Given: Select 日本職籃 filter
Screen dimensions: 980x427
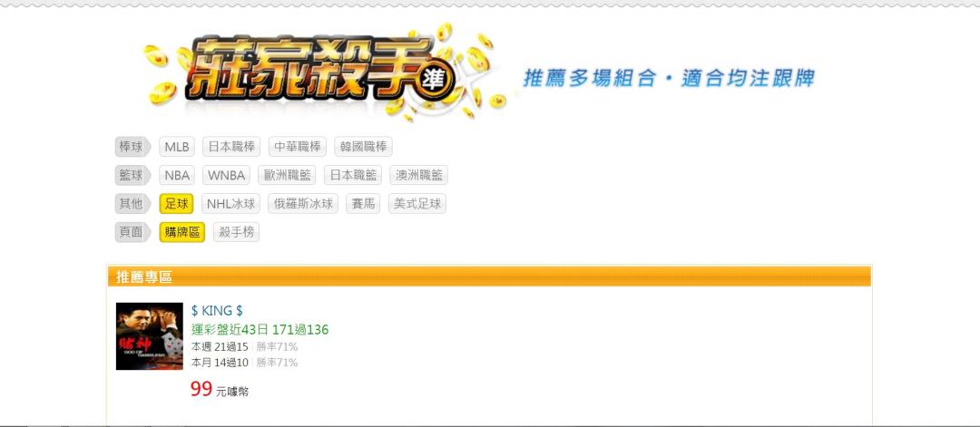Looking at the screenshot, I should click(x=352, y=175).
